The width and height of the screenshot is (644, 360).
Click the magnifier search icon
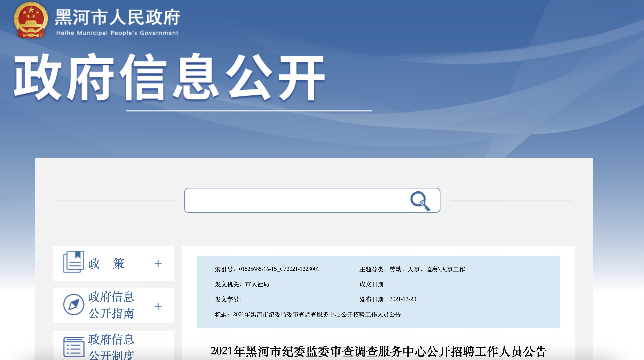[x=420, y=201]
